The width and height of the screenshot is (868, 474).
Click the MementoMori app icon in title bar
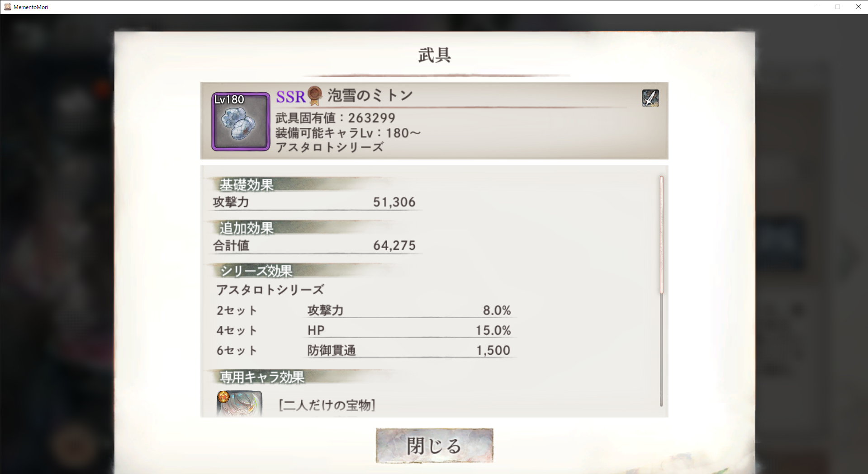(x=7, y=7)
